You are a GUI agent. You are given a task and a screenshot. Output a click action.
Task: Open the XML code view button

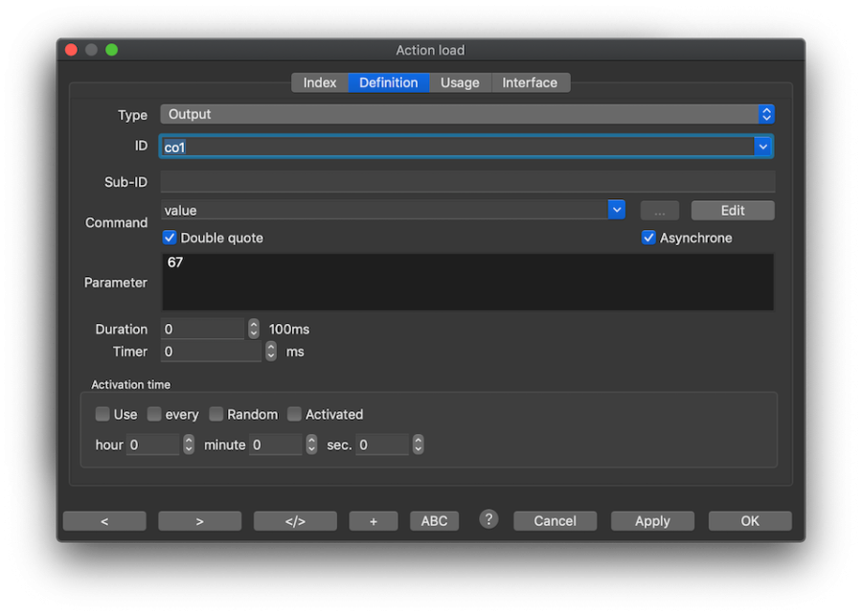point(295,521)
